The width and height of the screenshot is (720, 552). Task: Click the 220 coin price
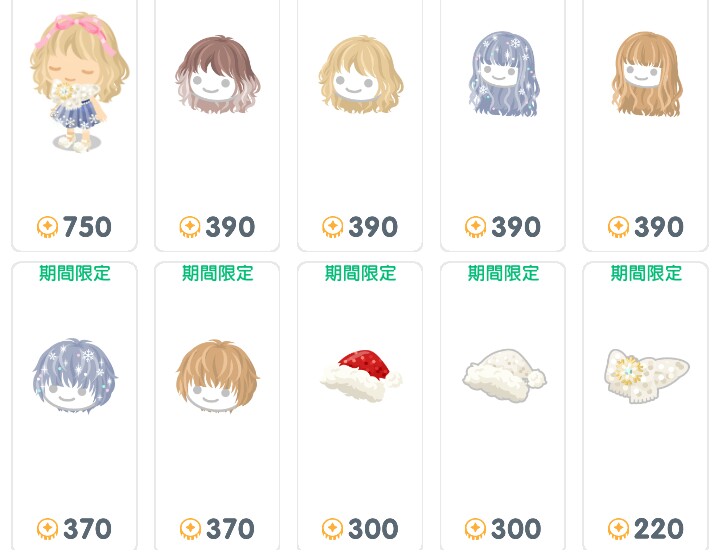[658, 529]
